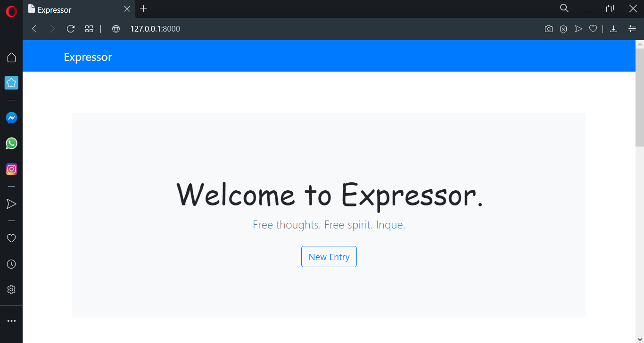Click the New Entry button

click(329, 257)
